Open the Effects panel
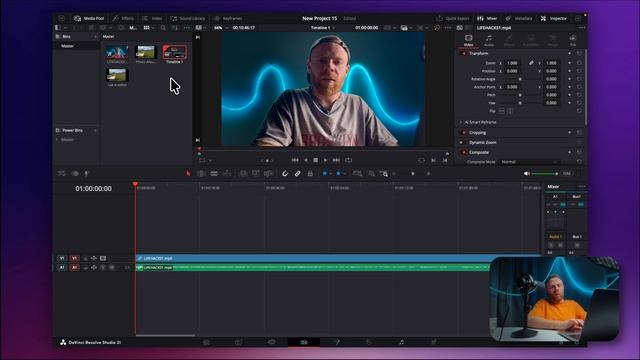The image size is (640, 360). coord(123,18)
